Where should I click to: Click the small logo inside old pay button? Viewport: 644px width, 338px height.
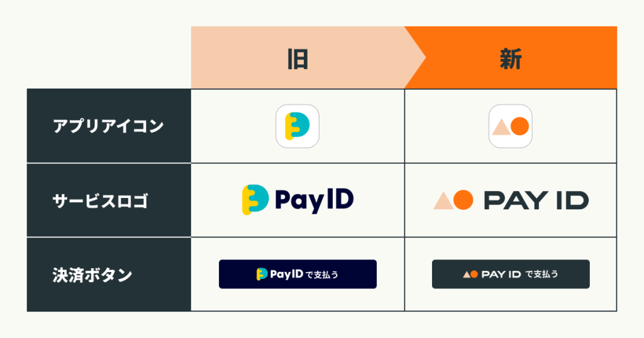[262, 274]
